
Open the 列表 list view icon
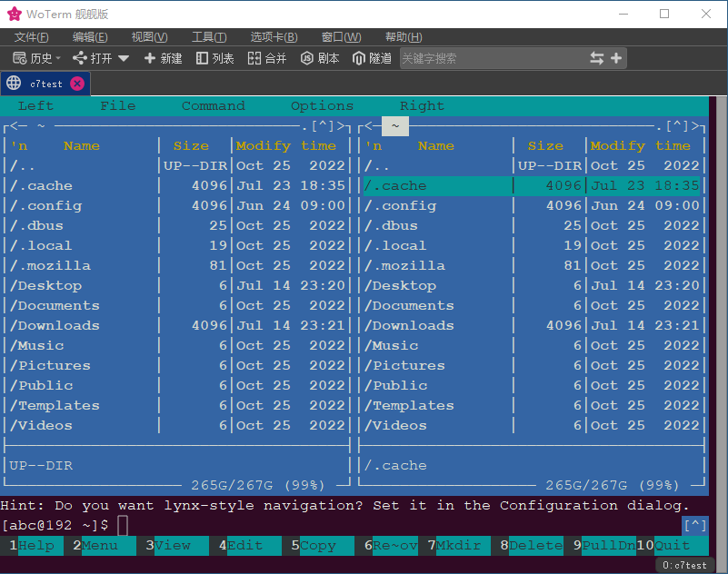pyautogui.click(x=202, y=58)
